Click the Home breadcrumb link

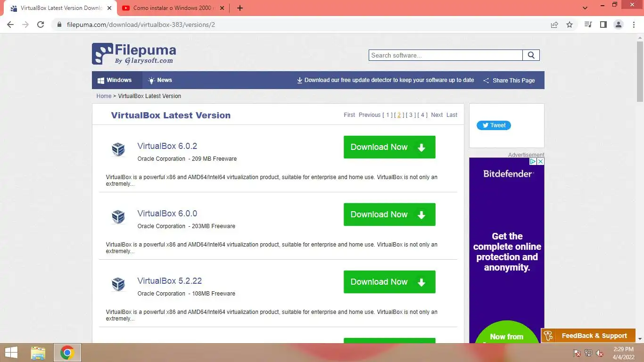coord(104,96)
